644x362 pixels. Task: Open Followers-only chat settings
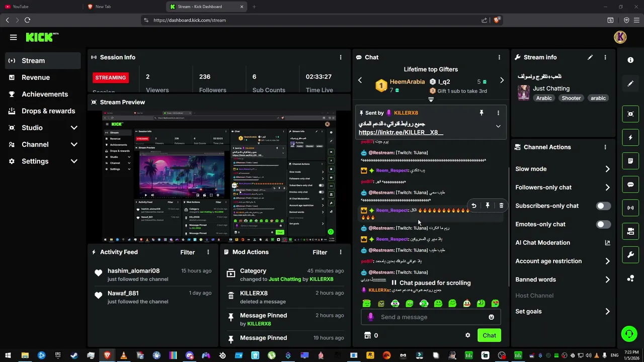[x=563, y=188]
